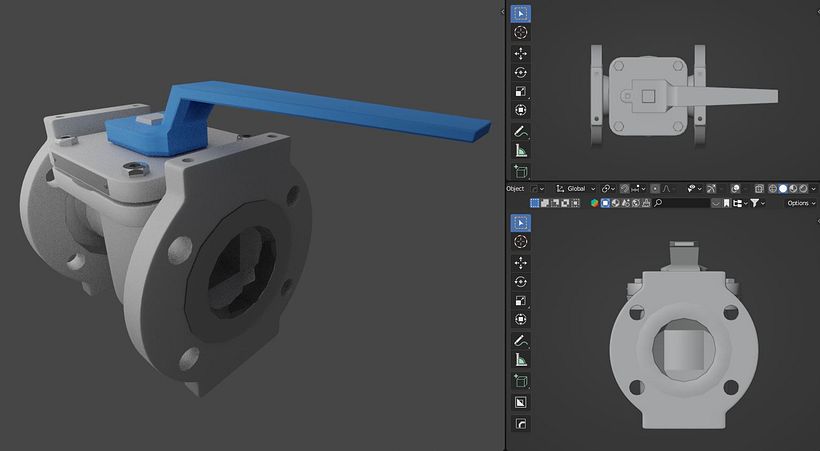Screen dimensions: 820x451
Task: Choose the Measure tool in lower viewport
Action: [x=520, y=359]
